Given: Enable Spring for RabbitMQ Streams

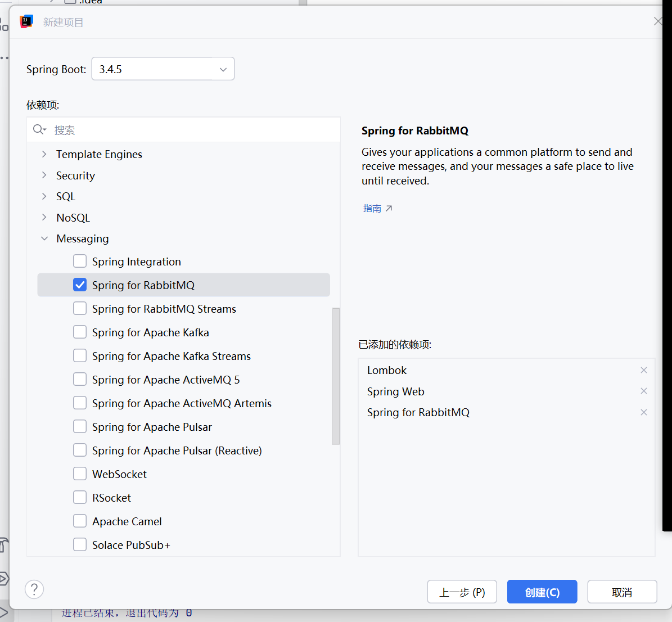Looking at the screenshot, I should (x=80, y=308).
